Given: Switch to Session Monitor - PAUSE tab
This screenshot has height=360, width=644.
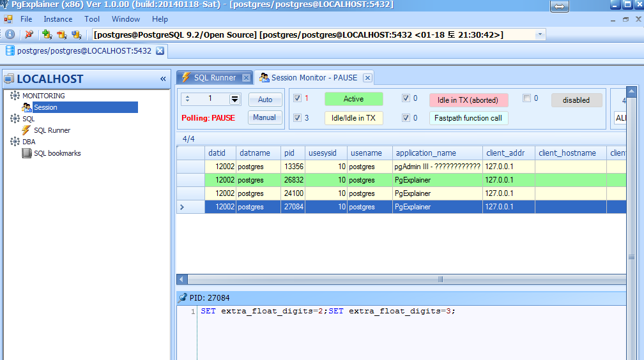Looking at the screenshot, I should pos(314,78).
